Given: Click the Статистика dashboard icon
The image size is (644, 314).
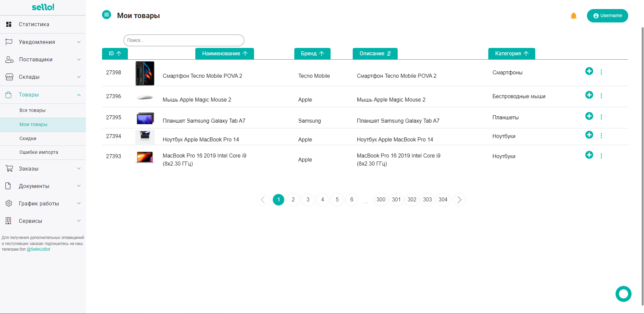Looking at the screenshot, I should click(x=9, y=24).
